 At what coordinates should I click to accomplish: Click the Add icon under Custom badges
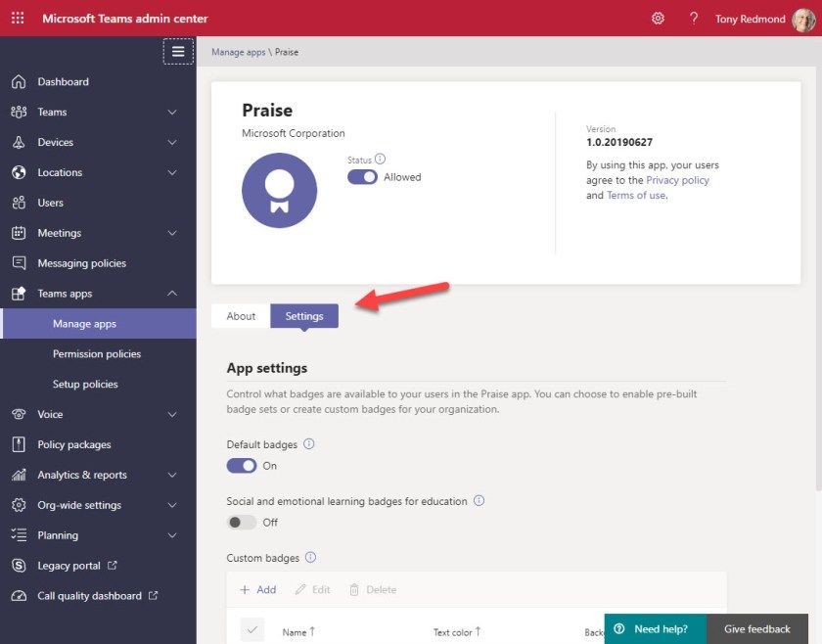coord(257,589)
